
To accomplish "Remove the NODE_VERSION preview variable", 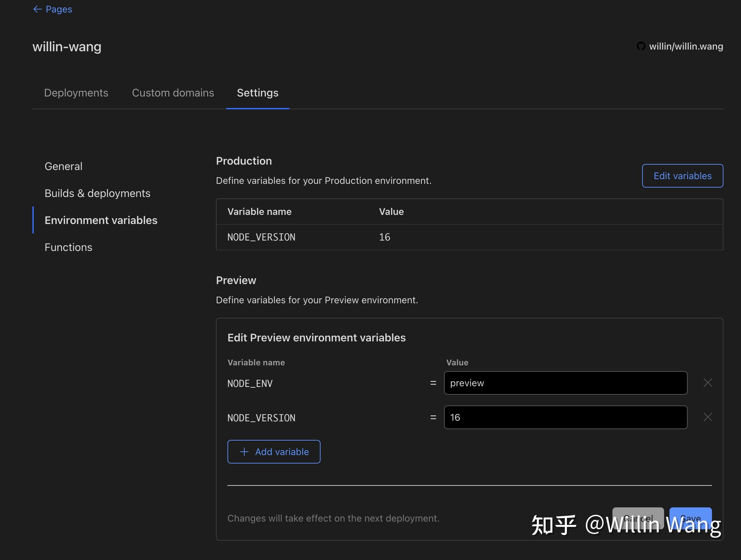I will click(x=707, y=417).
